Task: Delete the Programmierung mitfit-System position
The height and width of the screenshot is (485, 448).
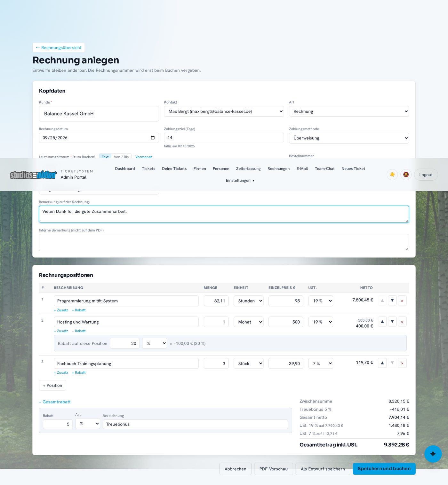Action: point(402,301)
